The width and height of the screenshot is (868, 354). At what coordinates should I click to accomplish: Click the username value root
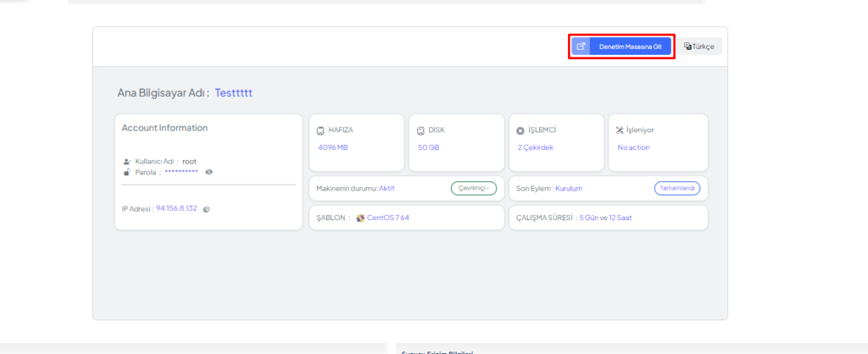tap(189, 162)
